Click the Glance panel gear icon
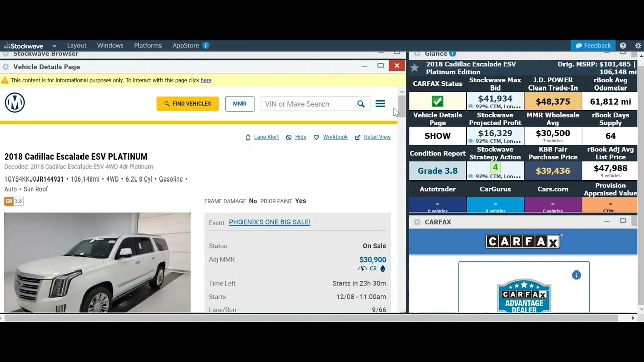The width and height of the screenshot is (644, 362). pos(417,54)
